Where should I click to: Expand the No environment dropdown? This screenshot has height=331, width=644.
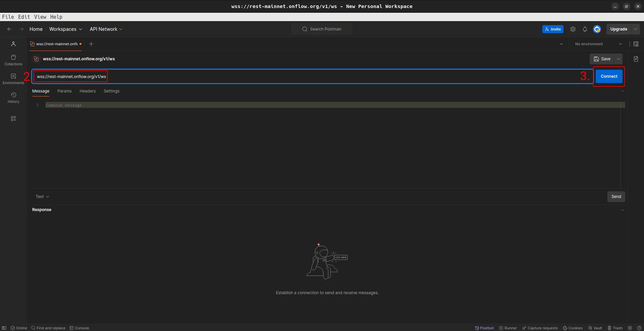pyautogui.click(x=598, y=44)
